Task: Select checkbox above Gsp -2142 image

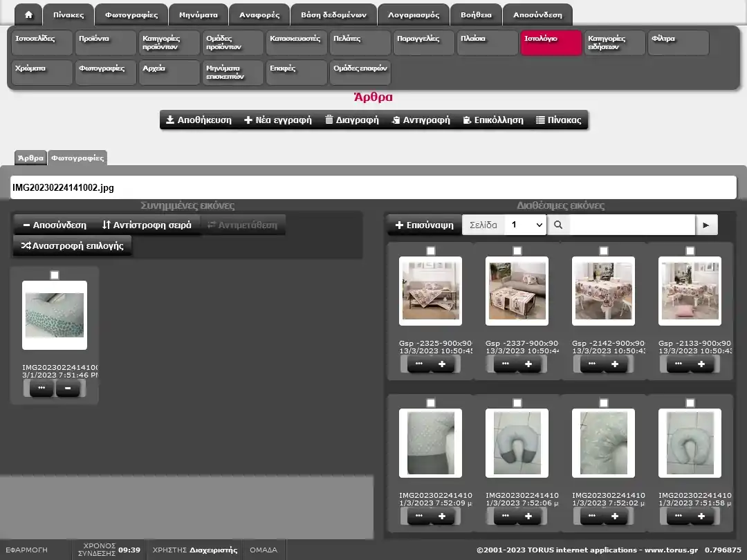Action: pyautogui.click(x=604, y=250)
